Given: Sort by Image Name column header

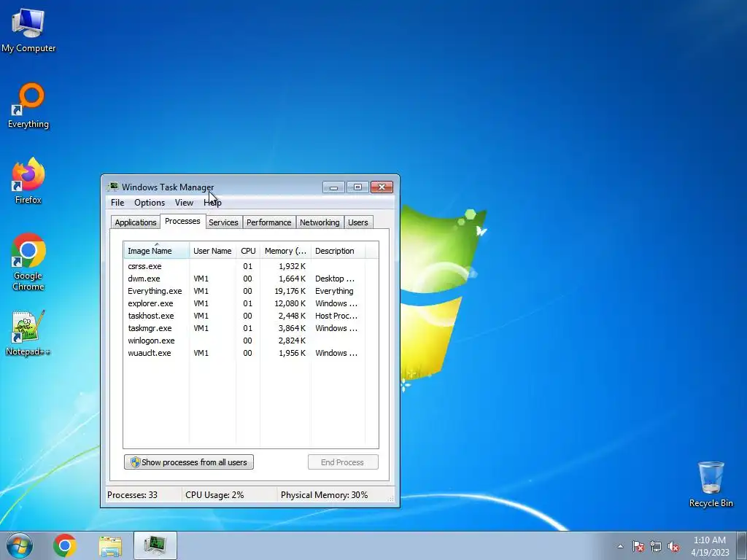Looking at the screenshot, I should tap(157, 251).
